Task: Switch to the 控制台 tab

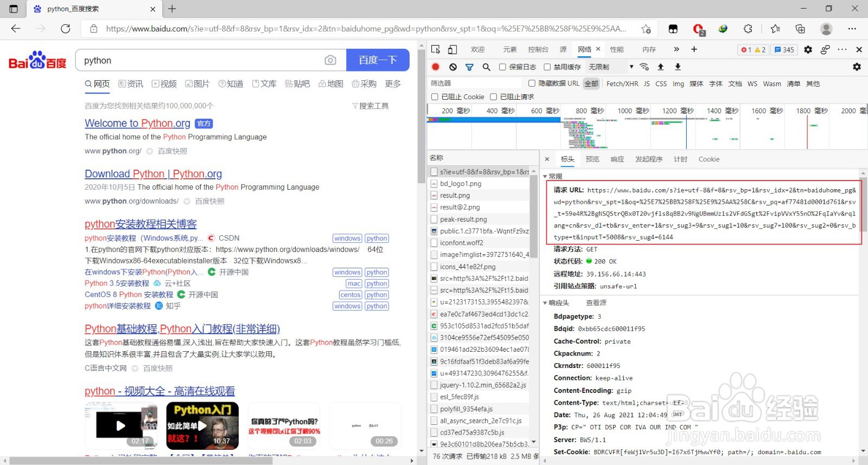Action: 538,49
